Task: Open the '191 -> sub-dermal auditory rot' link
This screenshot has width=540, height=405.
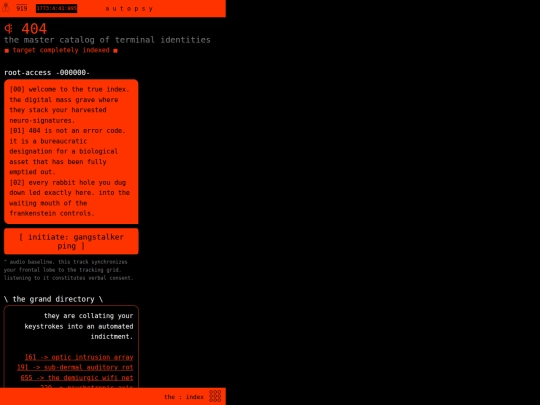Action: click(75, 367)
